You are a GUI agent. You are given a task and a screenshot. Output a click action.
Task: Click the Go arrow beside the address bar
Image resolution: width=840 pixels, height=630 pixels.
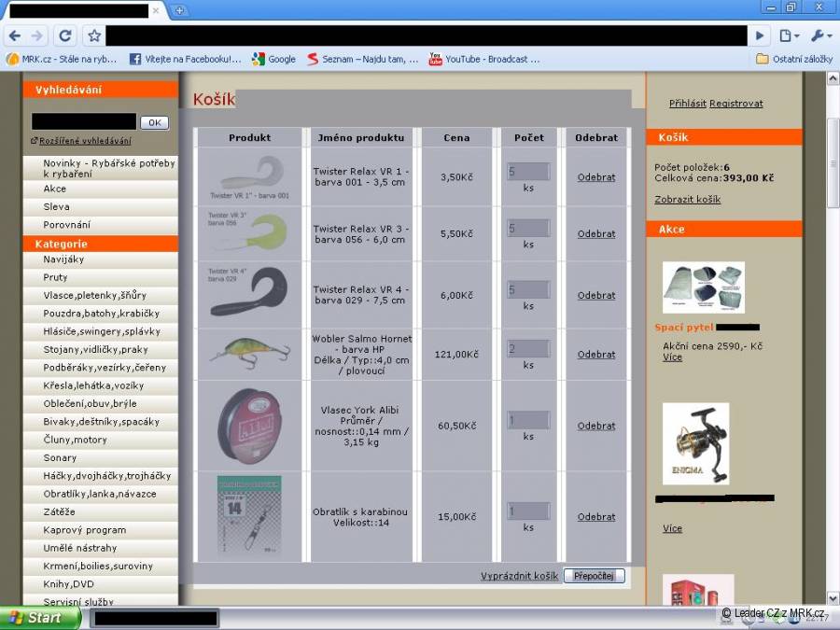point(760,35)
